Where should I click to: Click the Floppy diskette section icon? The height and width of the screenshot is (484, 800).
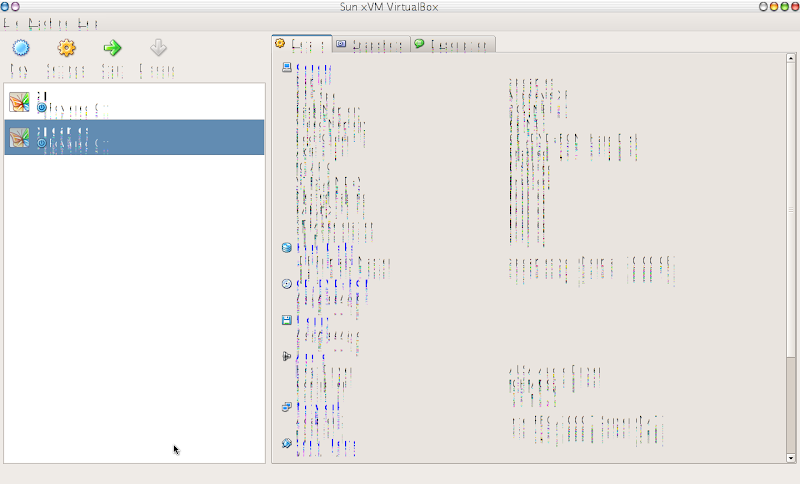pos(287,320)
